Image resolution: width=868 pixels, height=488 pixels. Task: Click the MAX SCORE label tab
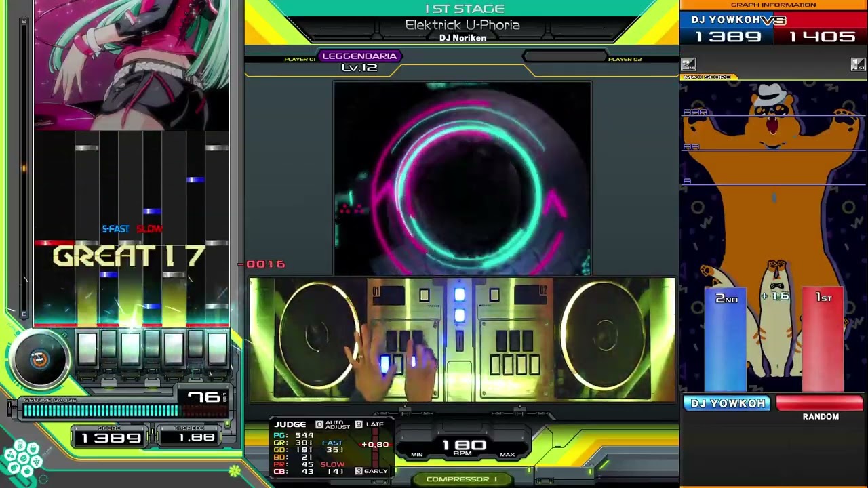tap(707, 77)
